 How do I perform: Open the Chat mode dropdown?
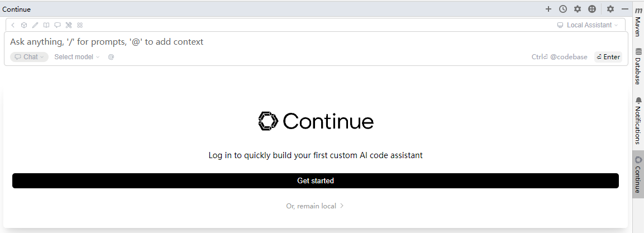click(29, 57)
